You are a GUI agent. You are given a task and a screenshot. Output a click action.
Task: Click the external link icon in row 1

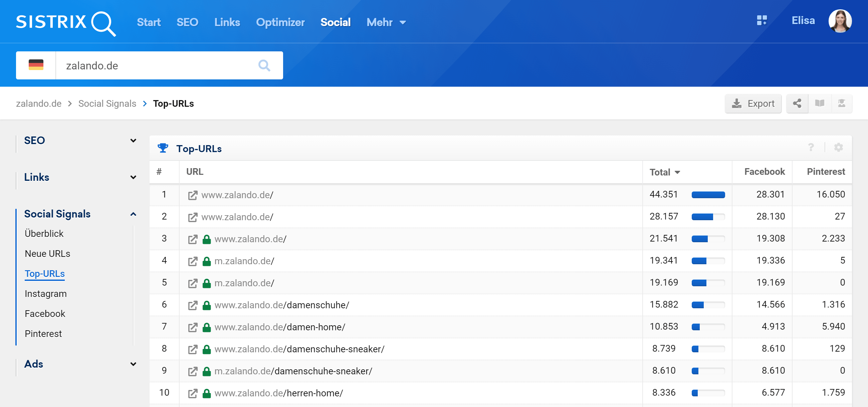click(x=192, y=195)
